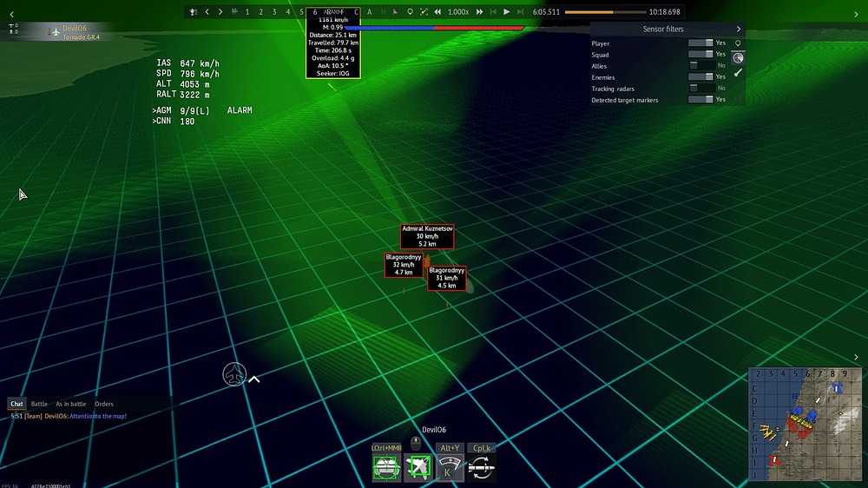Viewport: 868px width, 488px height.
Task: Click the minimap in the bottom-right corner
Action: (x=805, y=424)
